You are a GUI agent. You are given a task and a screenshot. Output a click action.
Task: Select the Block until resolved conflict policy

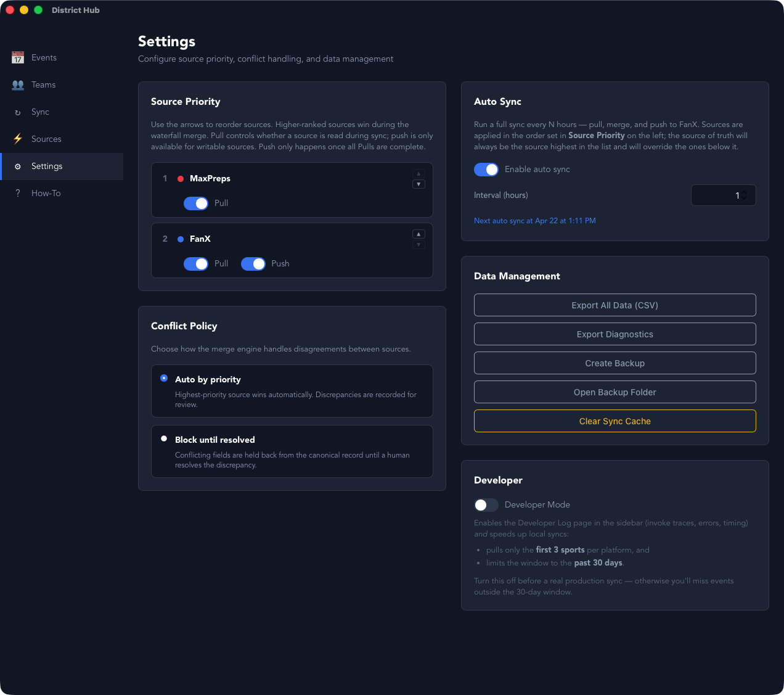tap(164, 438)
